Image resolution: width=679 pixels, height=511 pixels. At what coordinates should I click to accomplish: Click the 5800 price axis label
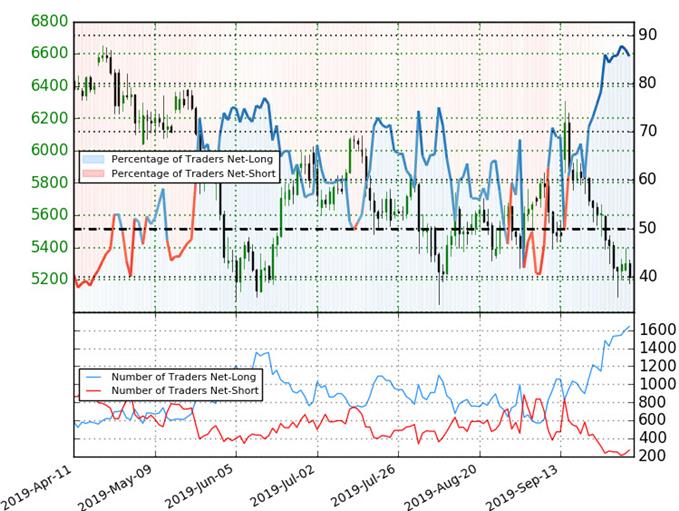[x=49, y=182]
